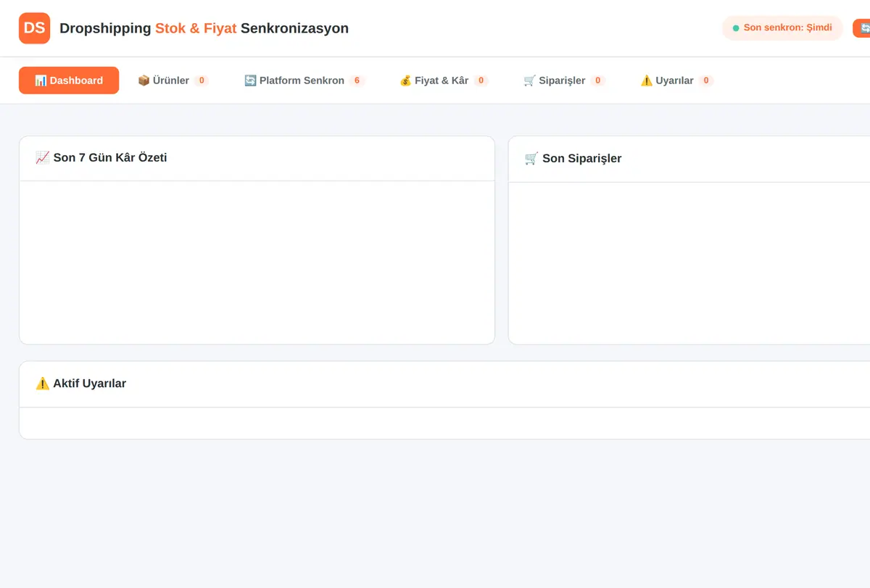
Task: Click the Ürünler count badge
Action: [202, 80]
